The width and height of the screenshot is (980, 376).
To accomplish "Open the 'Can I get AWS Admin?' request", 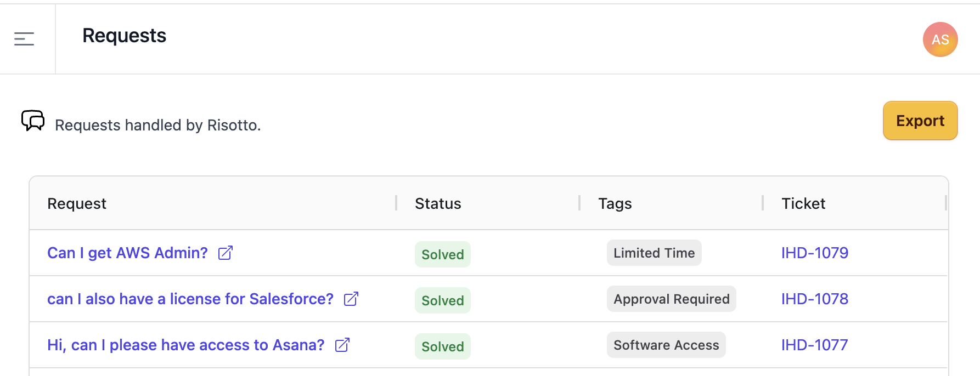I will point(127,253).
